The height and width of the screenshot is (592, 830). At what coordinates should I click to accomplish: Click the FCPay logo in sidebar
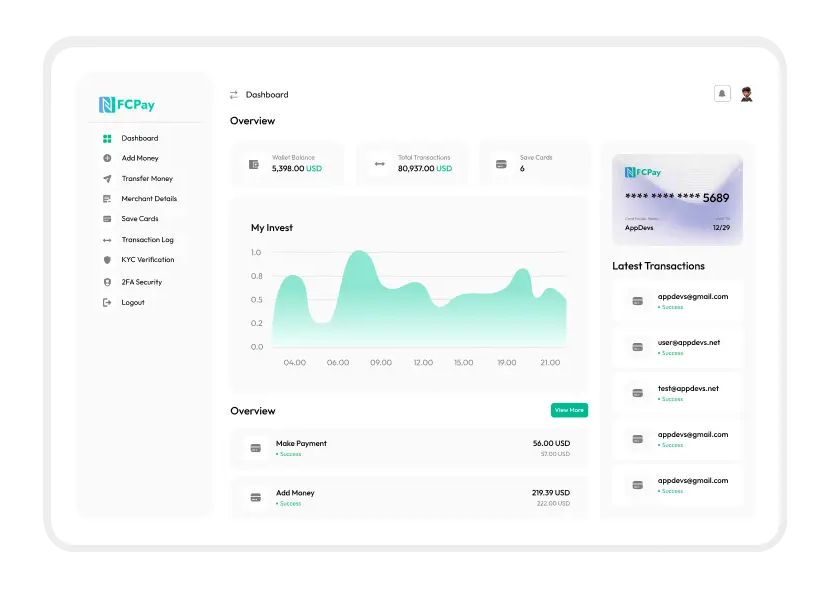127,104
